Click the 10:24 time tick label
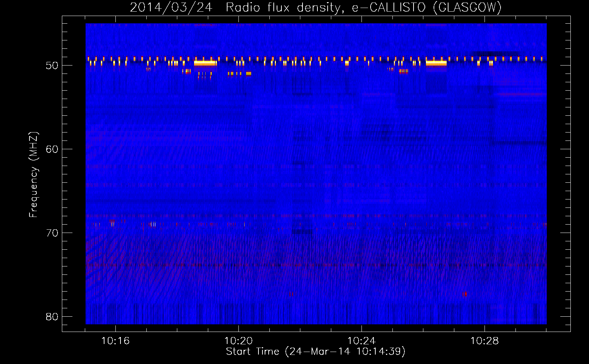Image resolution: width=589 pixels, height=364 pixels. coord(361,341)
